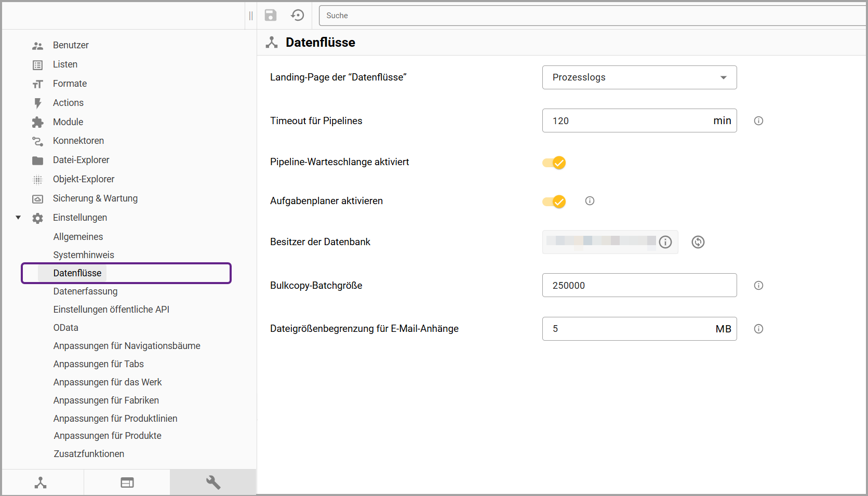Image resolution: width=868 pixels, height=496 pixels.
Task: Collapse the Einstellungen tree node arrow
Action: coord(18,218)
